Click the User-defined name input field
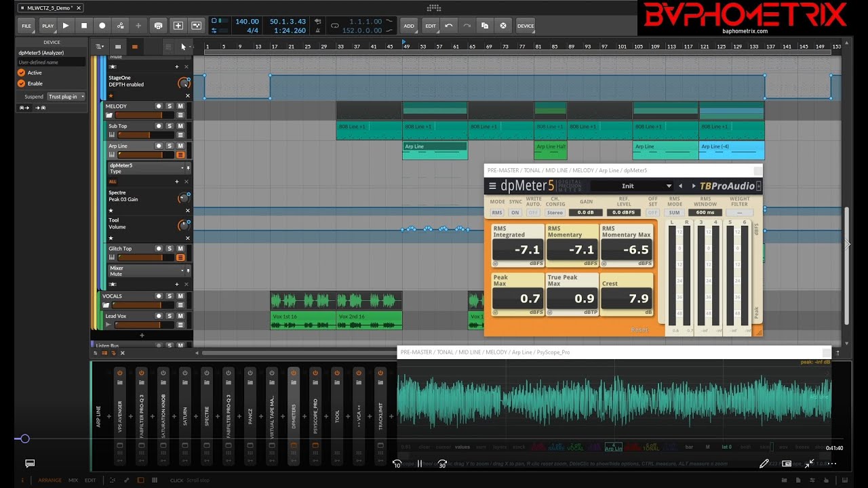The height and width of the screenshot is (488, 868). pos(51,62)
